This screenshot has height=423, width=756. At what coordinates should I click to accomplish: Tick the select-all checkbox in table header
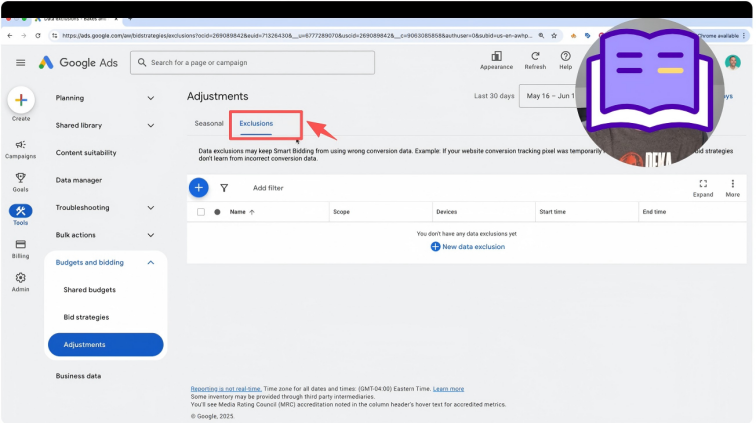pyautogui.click(x=201, y=212)
